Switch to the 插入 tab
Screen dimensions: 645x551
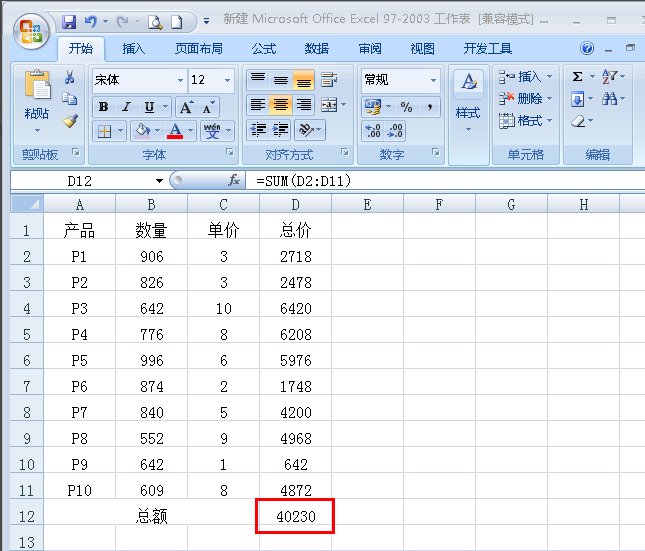[x=134, y=49]
